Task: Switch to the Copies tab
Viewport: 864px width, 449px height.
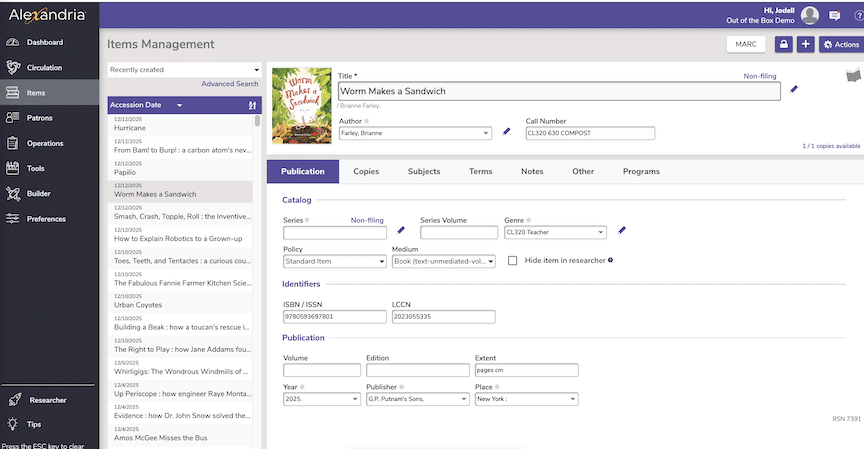Action: coord(365,171)
